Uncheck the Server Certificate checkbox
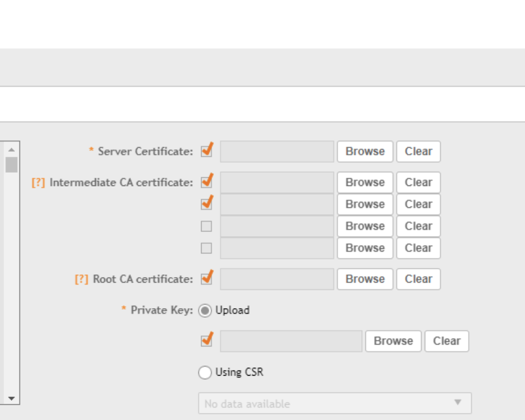Screen dimensions: 525x420 (207, 151)
